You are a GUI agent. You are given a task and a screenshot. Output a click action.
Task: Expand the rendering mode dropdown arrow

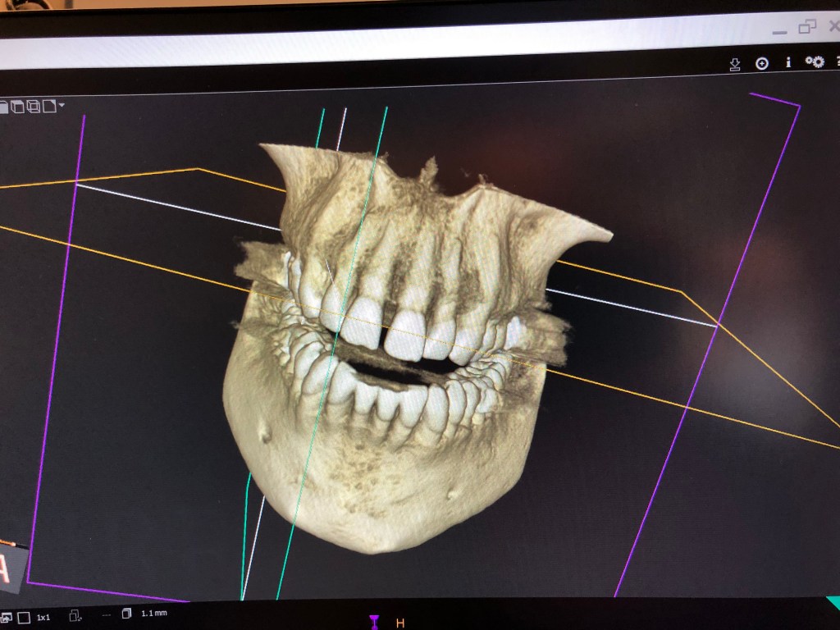click(62, 105)
